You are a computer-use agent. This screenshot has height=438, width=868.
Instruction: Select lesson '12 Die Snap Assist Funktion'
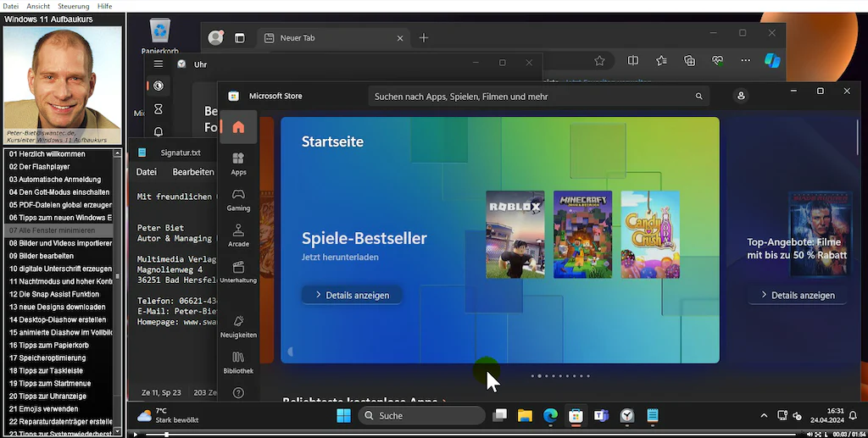[59, 294]
